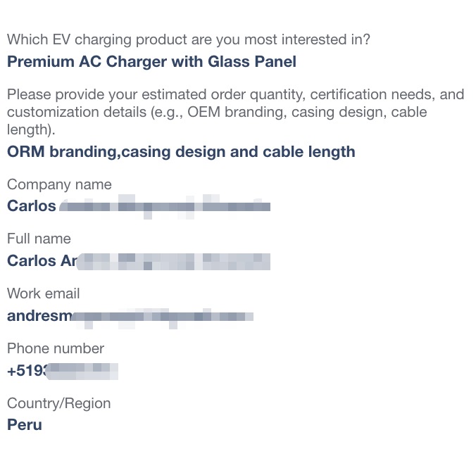Image resolution: width=476 pixels, height=456 pixels.
Task: Click the Full name label
Action: click(39, 239)
